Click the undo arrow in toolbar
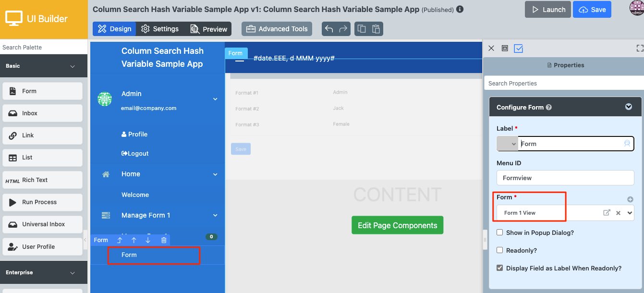644x293 pixels. pos(329,29)
